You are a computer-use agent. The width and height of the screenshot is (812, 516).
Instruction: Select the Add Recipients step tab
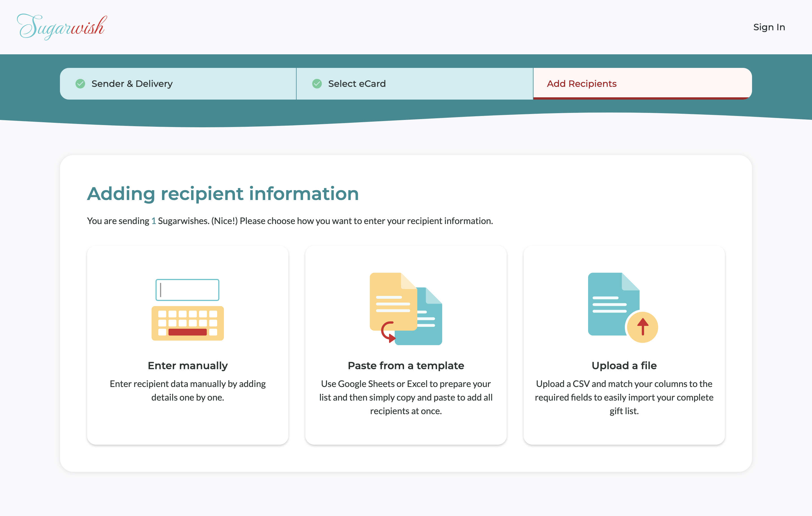pyautogui.click(x=642, y=84)
